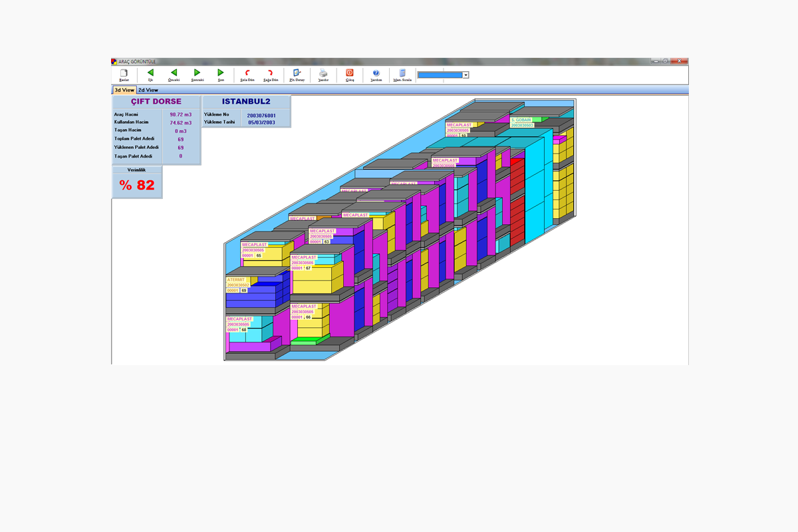This screenshot has width=798, height=532.
Task: Click the Man. Sırala sort icon
Action: [x=402, y=74]
